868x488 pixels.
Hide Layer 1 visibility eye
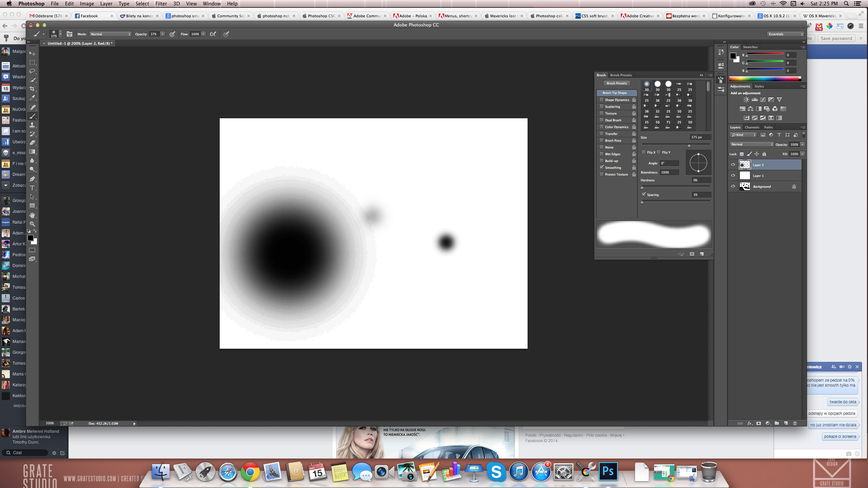pos(733,176)
